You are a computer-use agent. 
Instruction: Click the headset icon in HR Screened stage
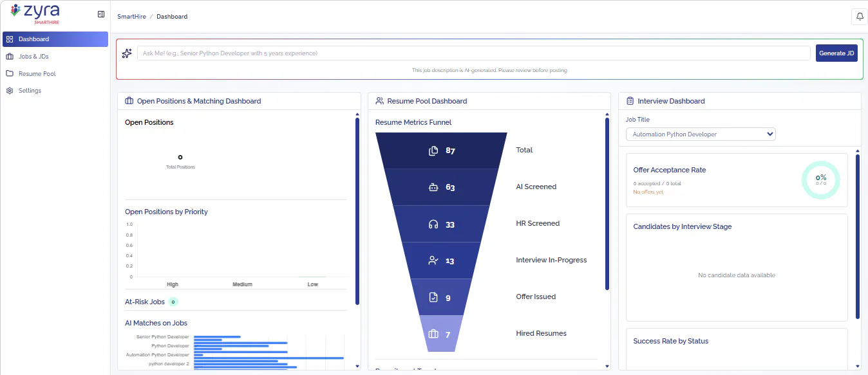pos(433,224)
